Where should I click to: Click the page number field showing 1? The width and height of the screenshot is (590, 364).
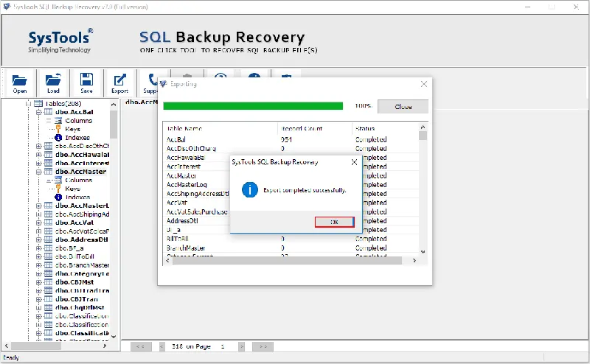coord(223,347)
